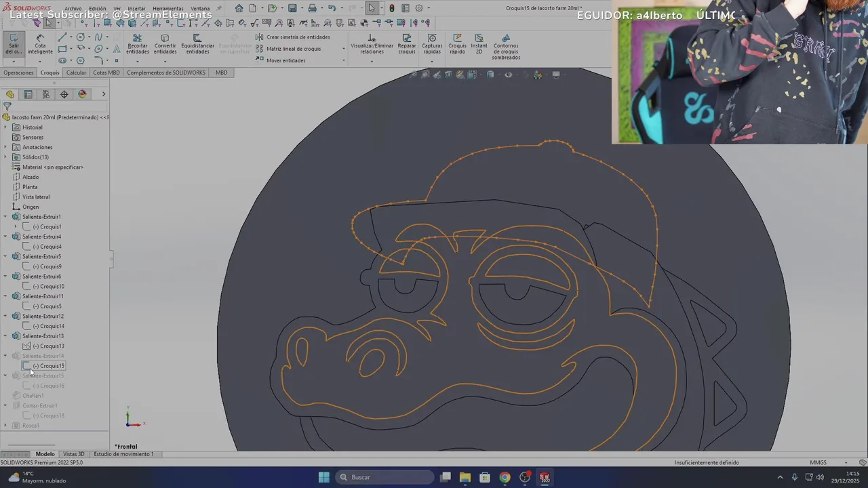
Task: Toggle Contornos de croquis sombreados
Action: pos(506,47)
